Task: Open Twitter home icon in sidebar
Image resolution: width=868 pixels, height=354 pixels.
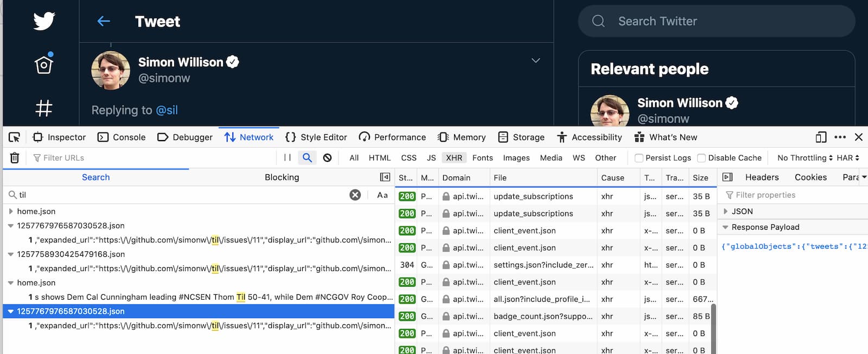Action: pos(44,64)
